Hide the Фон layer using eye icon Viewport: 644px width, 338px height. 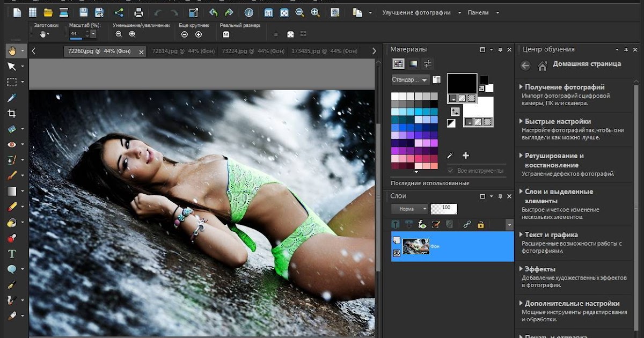(397, 253)
